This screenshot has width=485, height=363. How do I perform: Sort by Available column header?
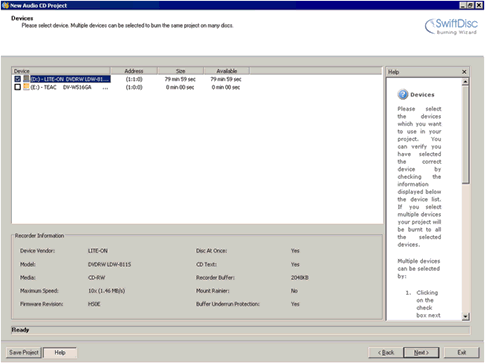tap(226, 71)
